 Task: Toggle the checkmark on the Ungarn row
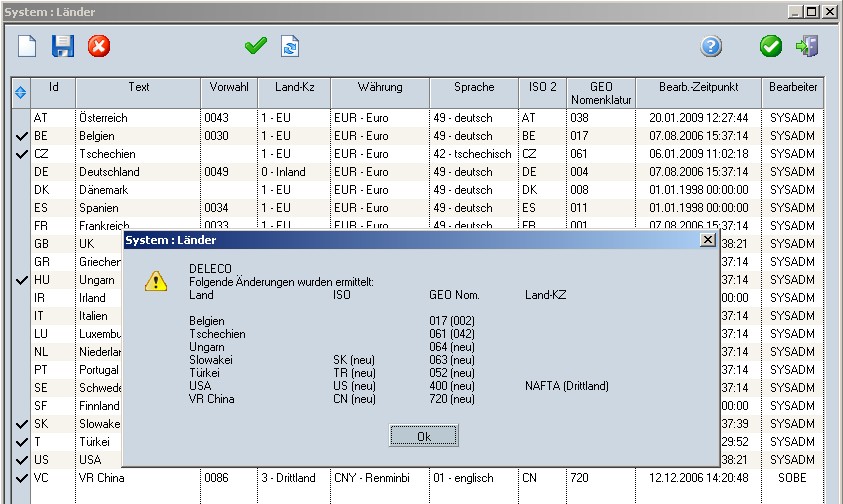coord(21,281)
